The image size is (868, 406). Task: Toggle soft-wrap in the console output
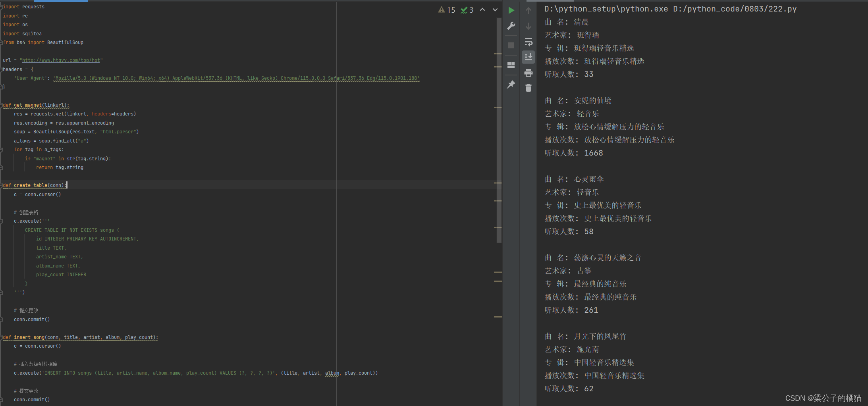click(529, 42)
